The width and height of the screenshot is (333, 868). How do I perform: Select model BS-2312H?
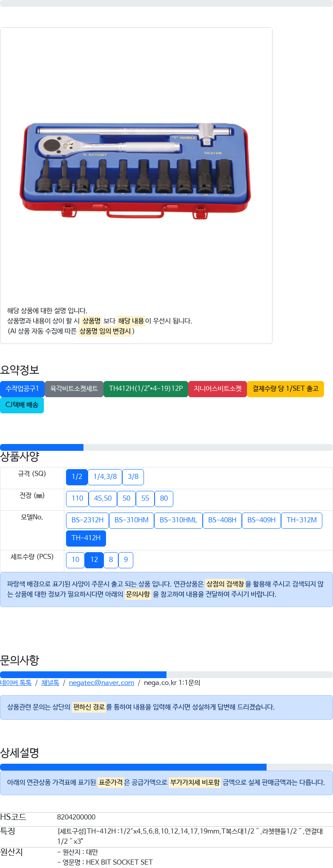[x=87, y=520]
